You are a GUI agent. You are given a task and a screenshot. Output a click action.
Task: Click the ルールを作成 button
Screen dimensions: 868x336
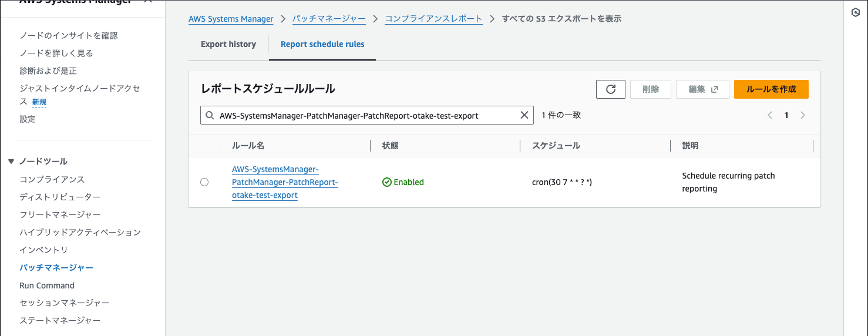pos(771,89)
